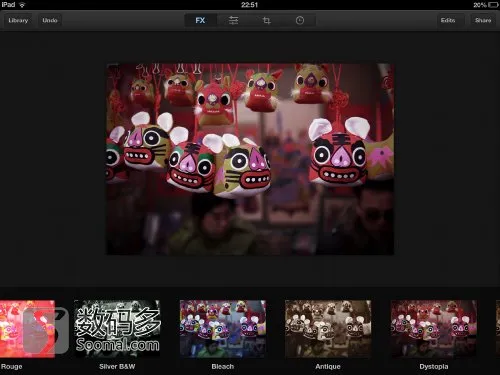Viewport: 500px width, 375px height.
Task: Tap the battery icon in status bar
Action: 493,5
